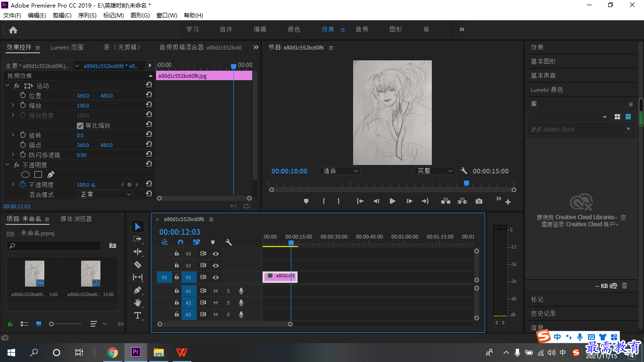Select the Ripple Edit tool

(x=138, y=252)
